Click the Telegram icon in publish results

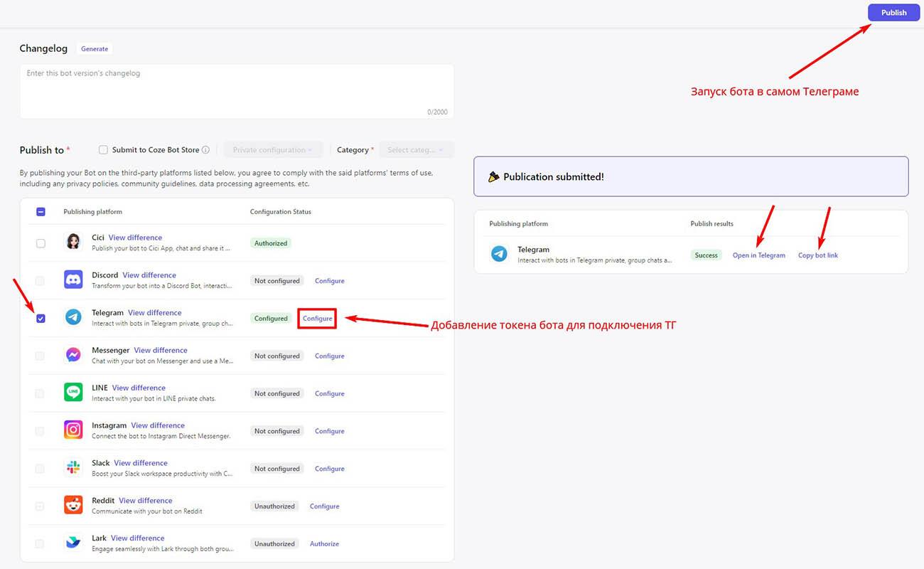pos(500,255)
